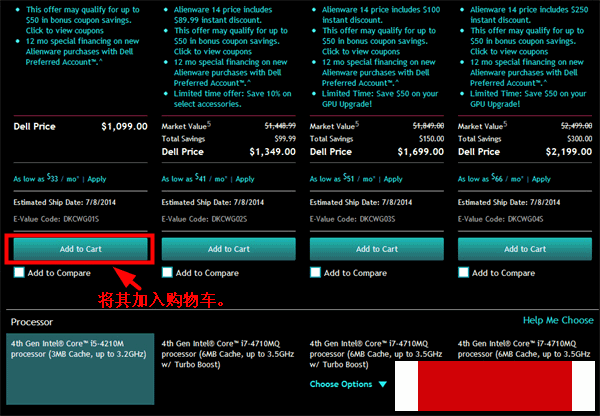Image resolution: width=600 pixels, height=416 pixels.
Task: Check Add to Compare for DKCWG01S model
Action: [19, 272]
